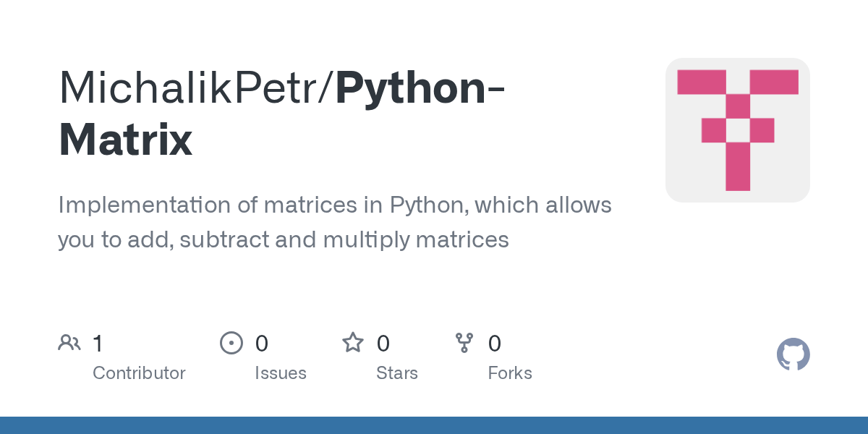
Task: Click the GitHub Octocat logo icon
Action: pos(793,355)
